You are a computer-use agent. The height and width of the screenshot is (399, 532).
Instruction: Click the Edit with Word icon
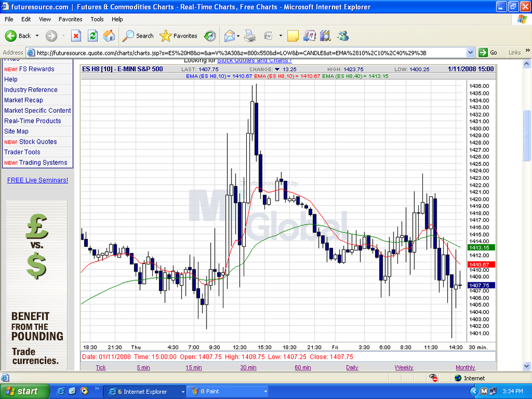coord(268,36)
